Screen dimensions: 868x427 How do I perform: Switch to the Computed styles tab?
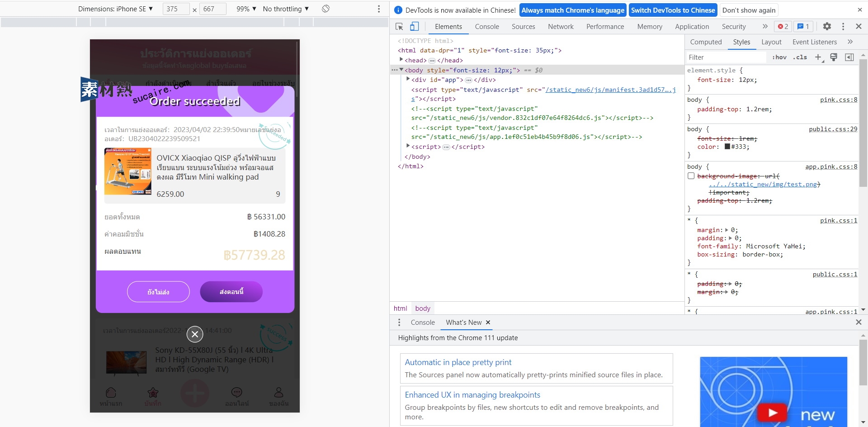706,42
